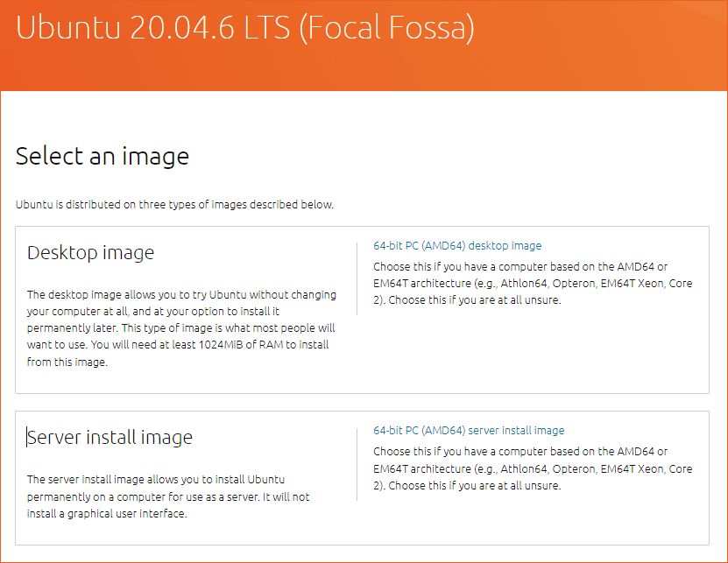Open the 64-bit PC (AMD64) desktop image link
Screen dimensions: 728x563
coord(457,246)
